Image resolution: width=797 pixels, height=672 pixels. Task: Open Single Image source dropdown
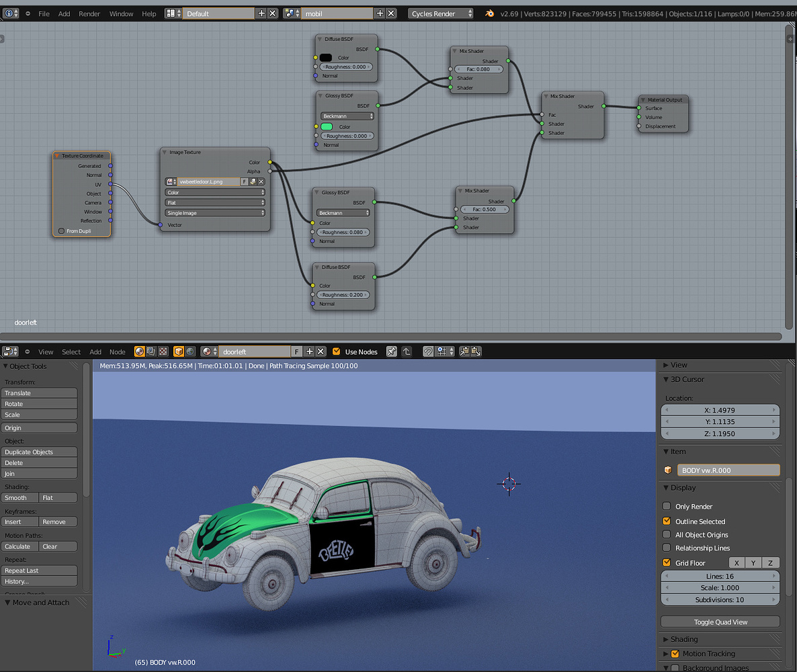tap(214, 213)
